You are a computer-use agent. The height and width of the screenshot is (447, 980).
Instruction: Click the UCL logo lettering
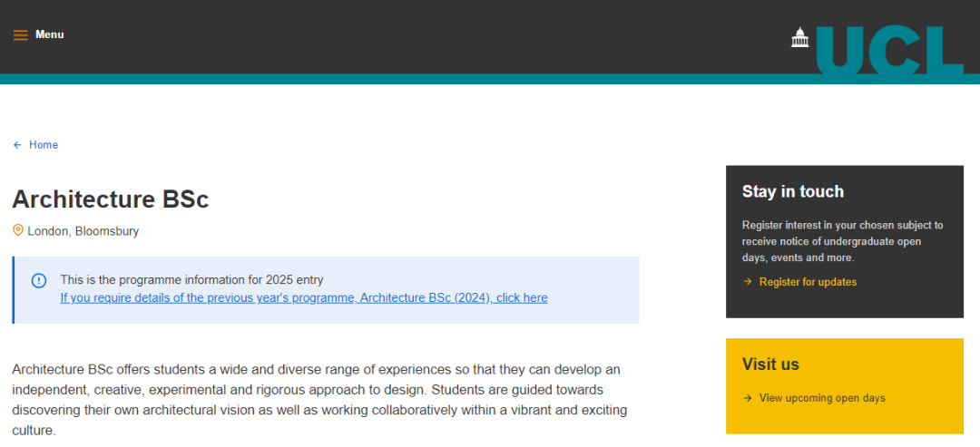(889, 49)
